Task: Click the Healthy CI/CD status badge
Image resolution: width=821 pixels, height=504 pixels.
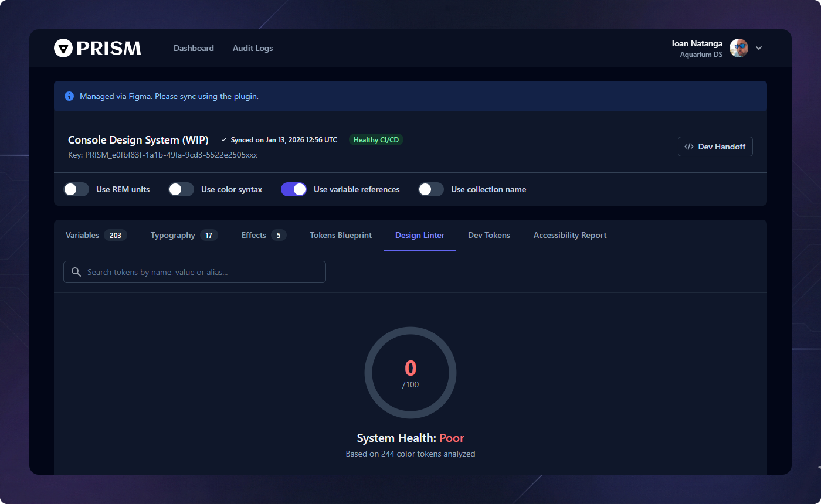Action: click(x=376, y=139)
